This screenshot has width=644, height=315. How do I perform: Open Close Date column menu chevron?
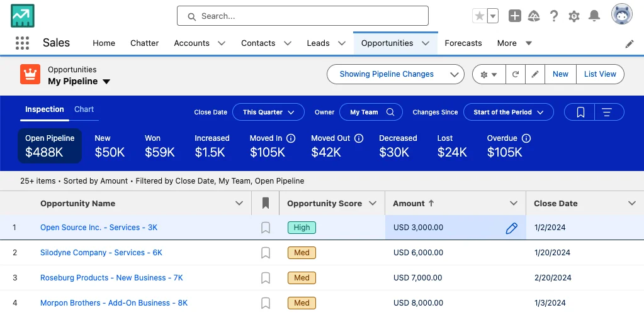point(632,203)
